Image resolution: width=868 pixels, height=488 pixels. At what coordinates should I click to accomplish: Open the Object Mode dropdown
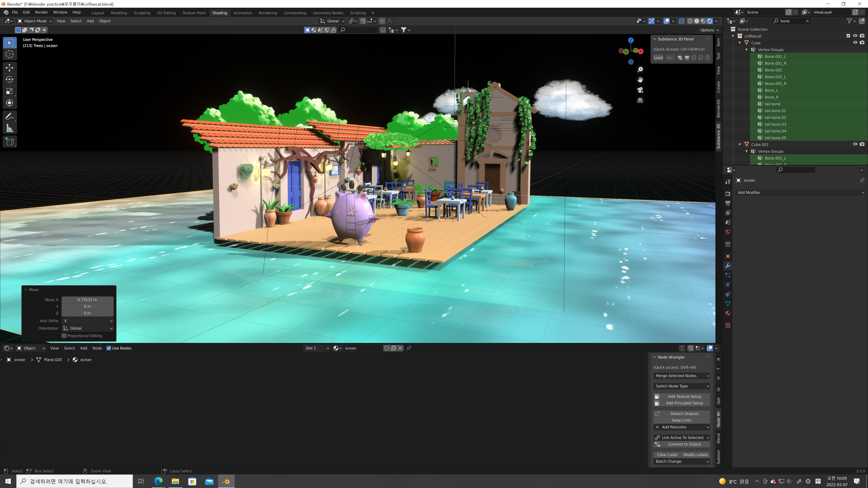point(35,21)
